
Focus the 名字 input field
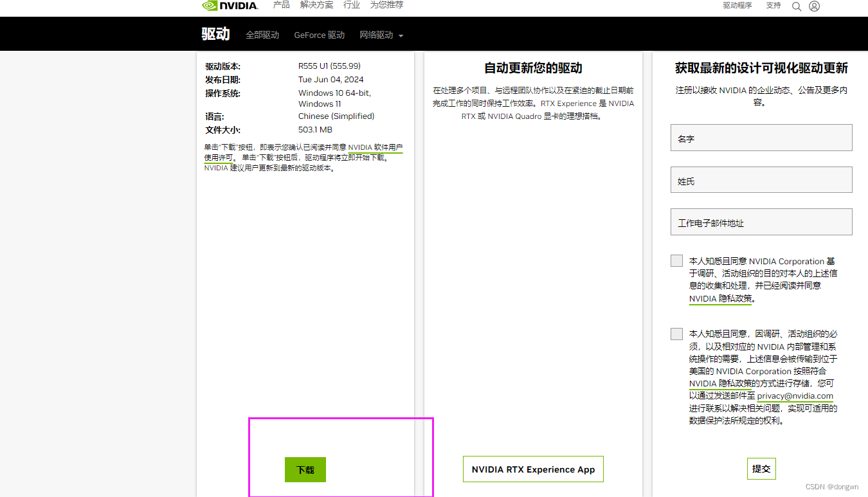click(x=761, y=138)
